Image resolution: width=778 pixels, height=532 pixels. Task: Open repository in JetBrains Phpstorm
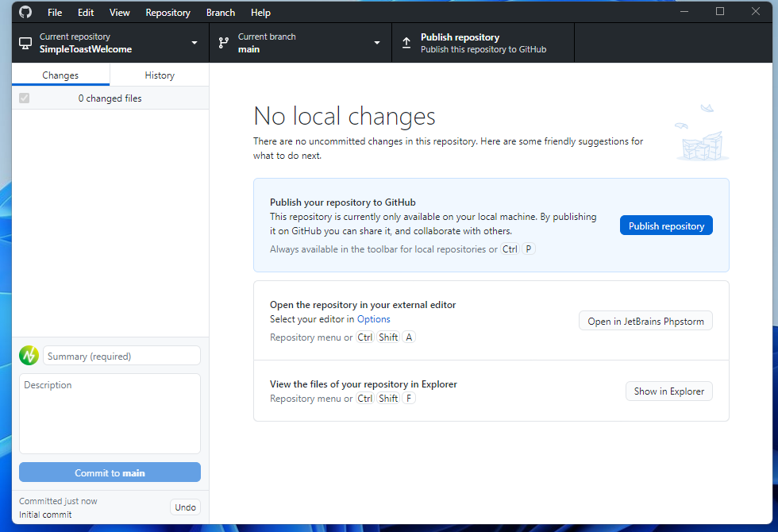[x=645, y=321]
